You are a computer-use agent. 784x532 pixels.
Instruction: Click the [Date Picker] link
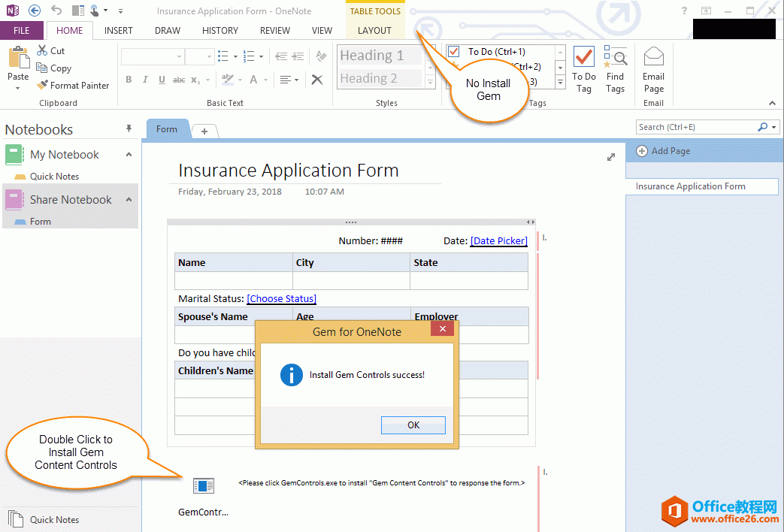(499, 241)
